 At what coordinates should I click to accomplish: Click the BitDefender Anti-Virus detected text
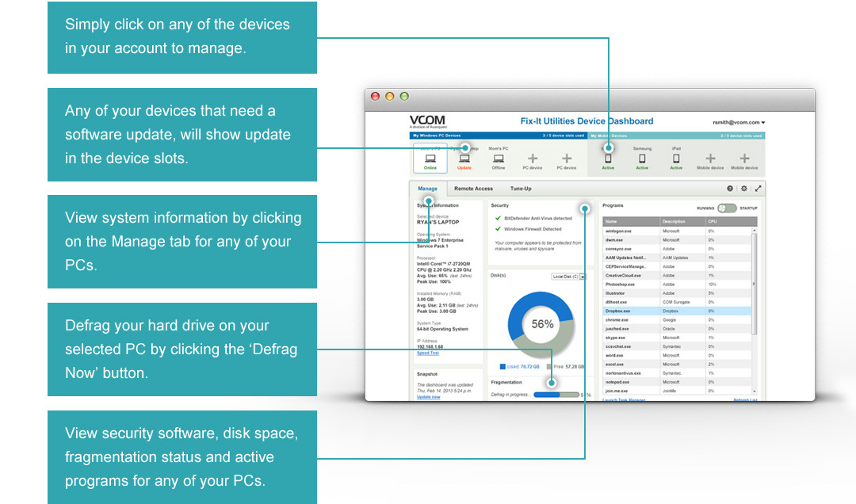tap(537, 219)
